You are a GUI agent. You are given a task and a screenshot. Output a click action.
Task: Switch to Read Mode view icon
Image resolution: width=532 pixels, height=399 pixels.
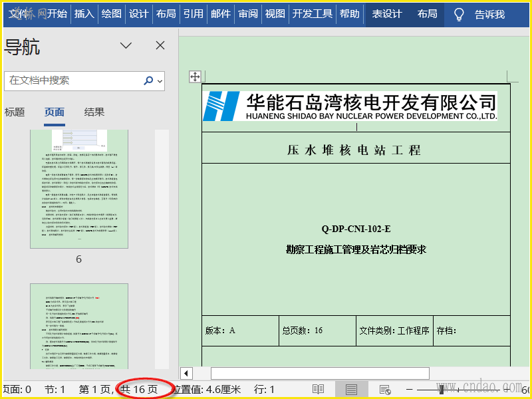pyautogui.click(x=318, y=389)
